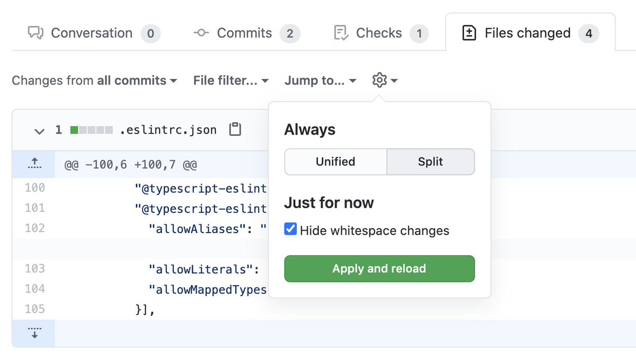Click the Files changed diff icon
This screenshot has height=364, width=636.
[x=469, y=33]
